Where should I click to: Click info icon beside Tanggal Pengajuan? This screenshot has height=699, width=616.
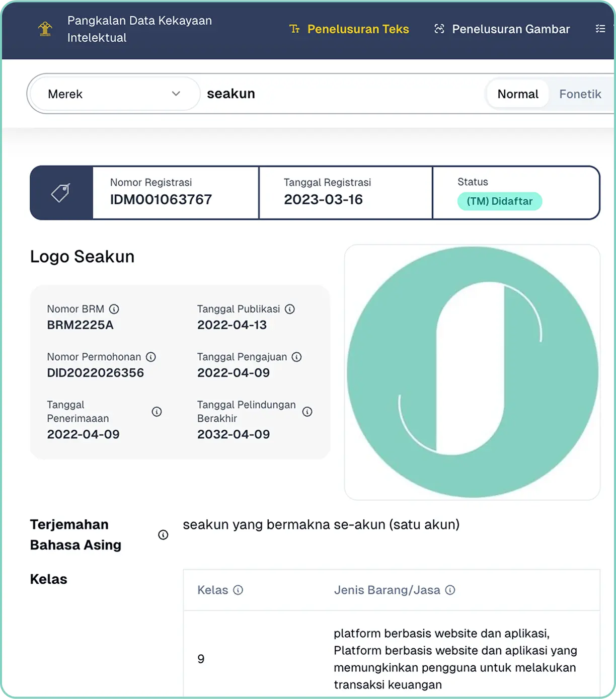tap(297, 357)
